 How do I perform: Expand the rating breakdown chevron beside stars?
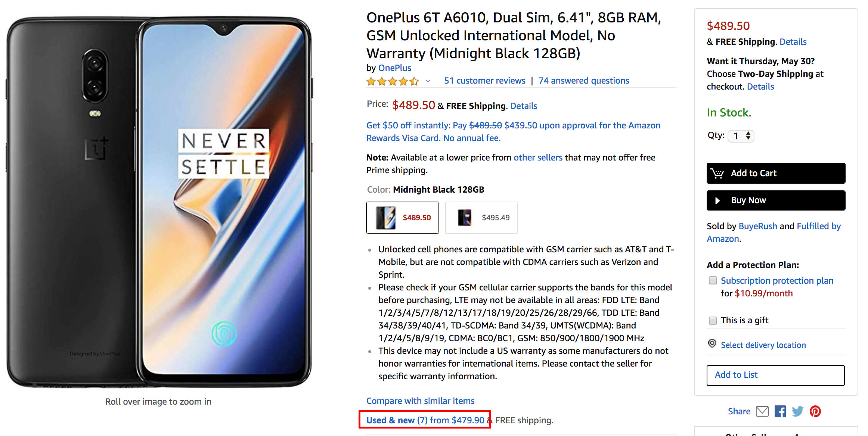(x=428, y=81)
